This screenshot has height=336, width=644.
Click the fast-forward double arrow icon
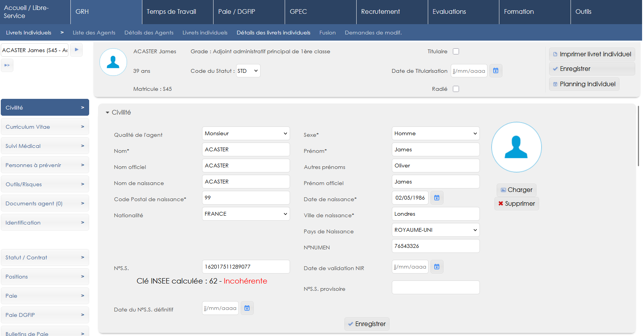click(x=7, y=66)
